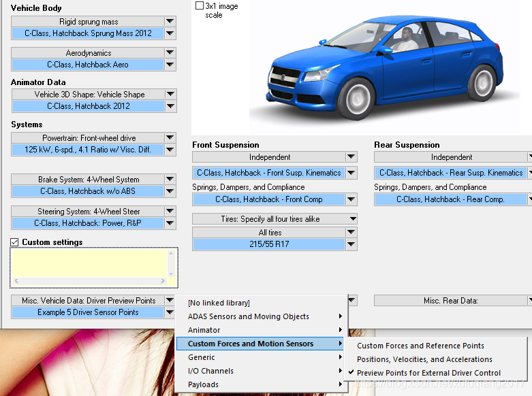
Task: Open C-Class, Hatchback 2012 vehicle shape
Action: pyautogui.click(x=89, y=105)
